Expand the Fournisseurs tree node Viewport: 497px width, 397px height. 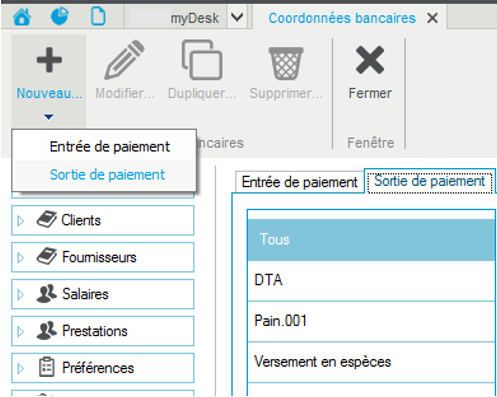pyautogui.click(x=21, y=258)
